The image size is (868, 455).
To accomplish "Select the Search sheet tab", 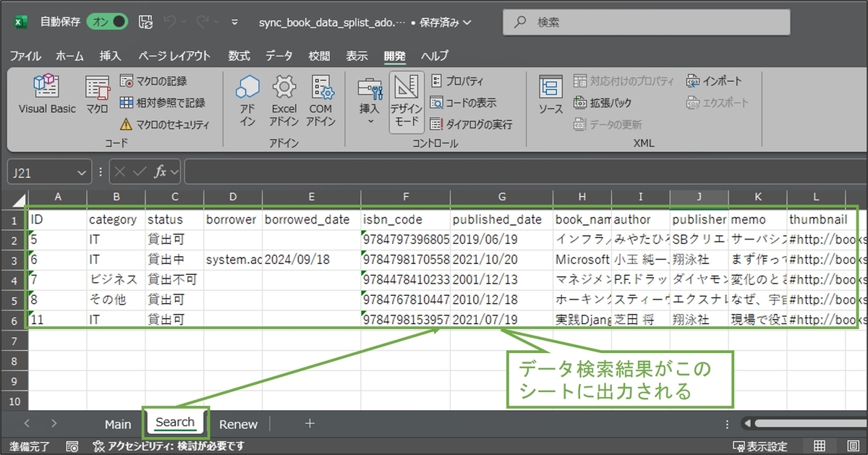I will click(x=175, y=422).
